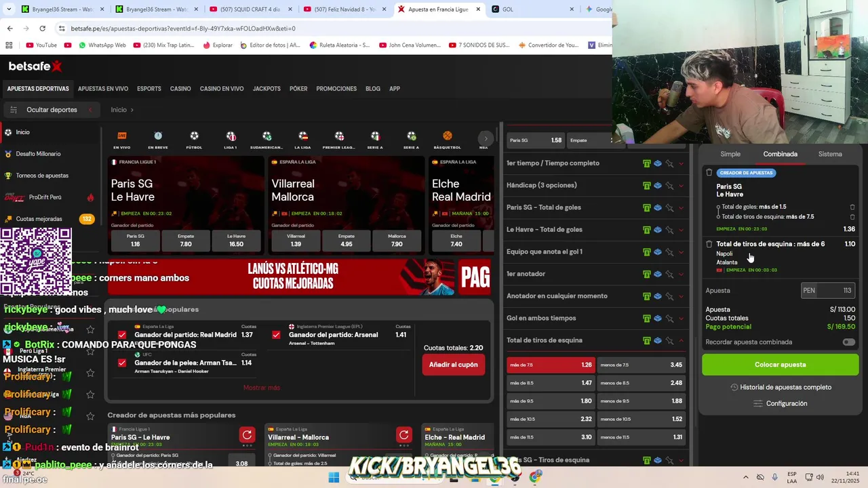Toggle Recordar apuesta combinada switch
The image size is (868, 488).
click(848, 342)
